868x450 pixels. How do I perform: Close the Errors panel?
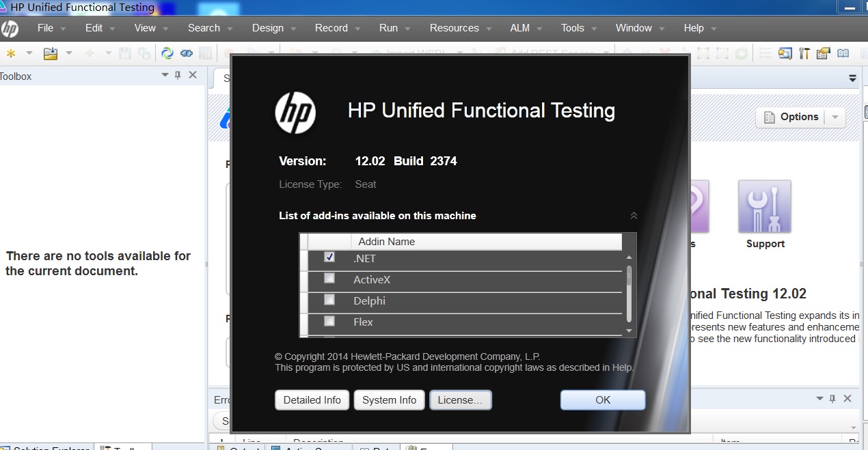click(x=847, y=398)
